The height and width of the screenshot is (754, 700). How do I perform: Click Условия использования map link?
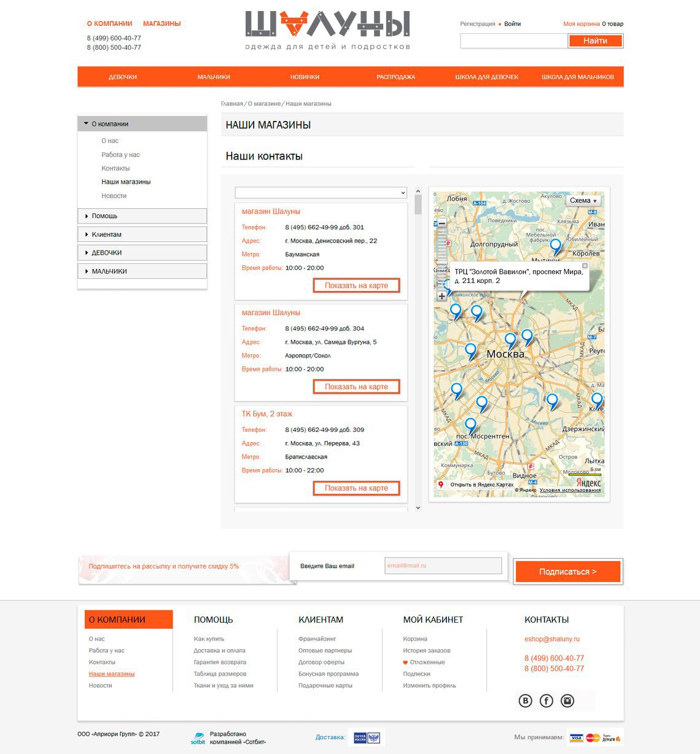pos(570,490)
